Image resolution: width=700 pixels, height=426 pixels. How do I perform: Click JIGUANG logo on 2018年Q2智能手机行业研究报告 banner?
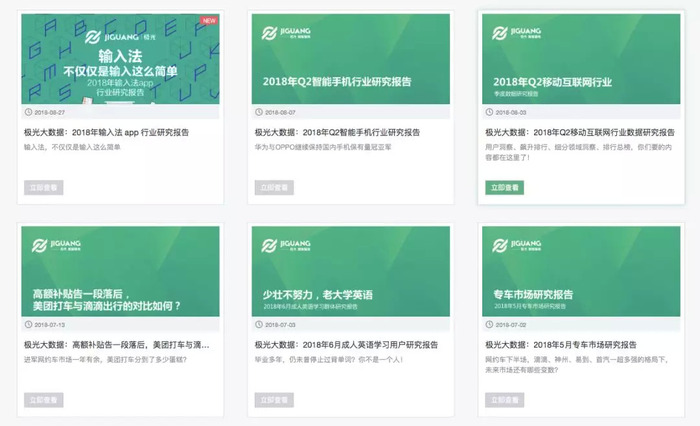[x=286, y=33]
